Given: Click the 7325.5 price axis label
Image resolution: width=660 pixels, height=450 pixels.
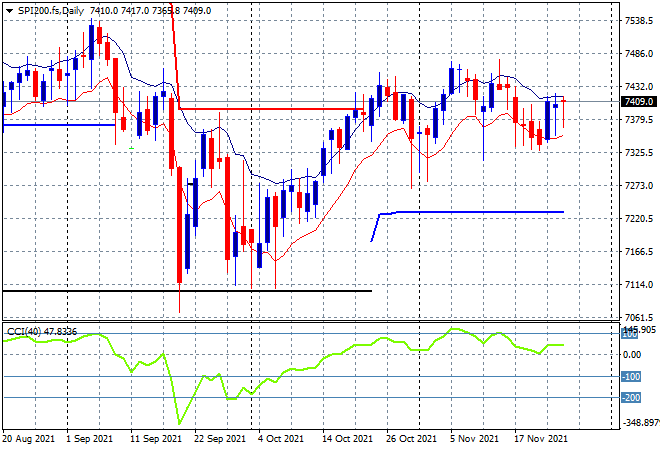Looking at the screenshot, I should pos(639,152).
